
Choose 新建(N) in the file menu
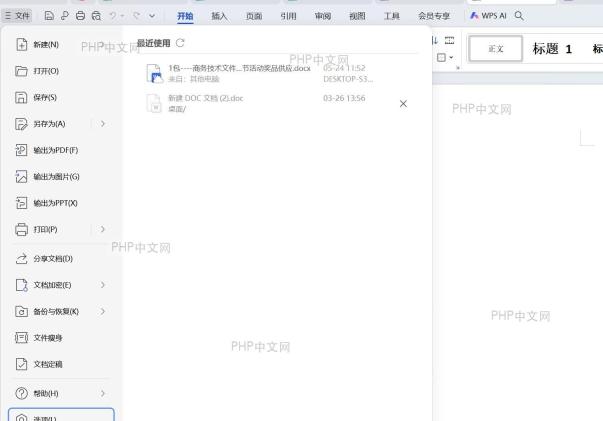pyautogui.click(x=61, y=45)
